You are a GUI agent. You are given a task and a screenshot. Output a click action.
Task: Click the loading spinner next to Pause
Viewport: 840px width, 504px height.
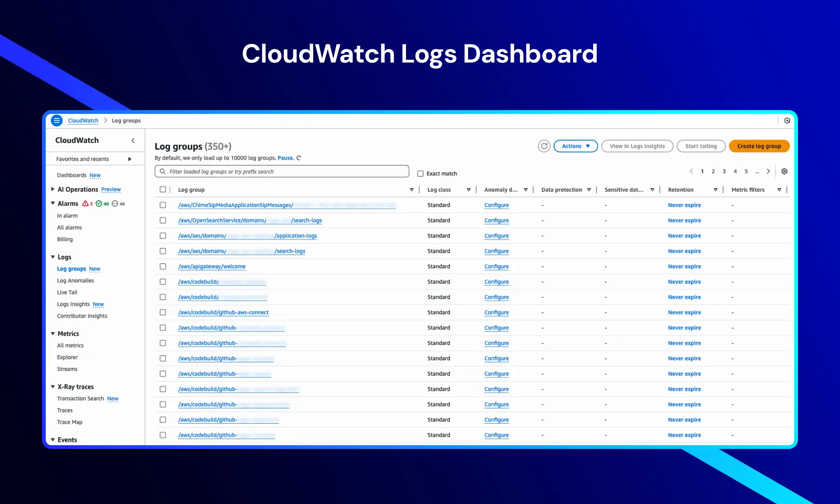[x=299, y=158]
